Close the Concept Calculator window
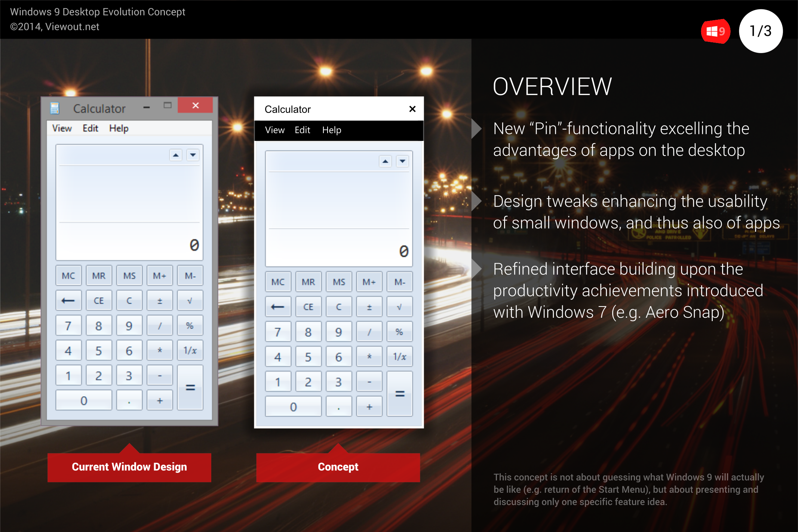The width and height of the screenshot is (798, 532). (412, 109)
